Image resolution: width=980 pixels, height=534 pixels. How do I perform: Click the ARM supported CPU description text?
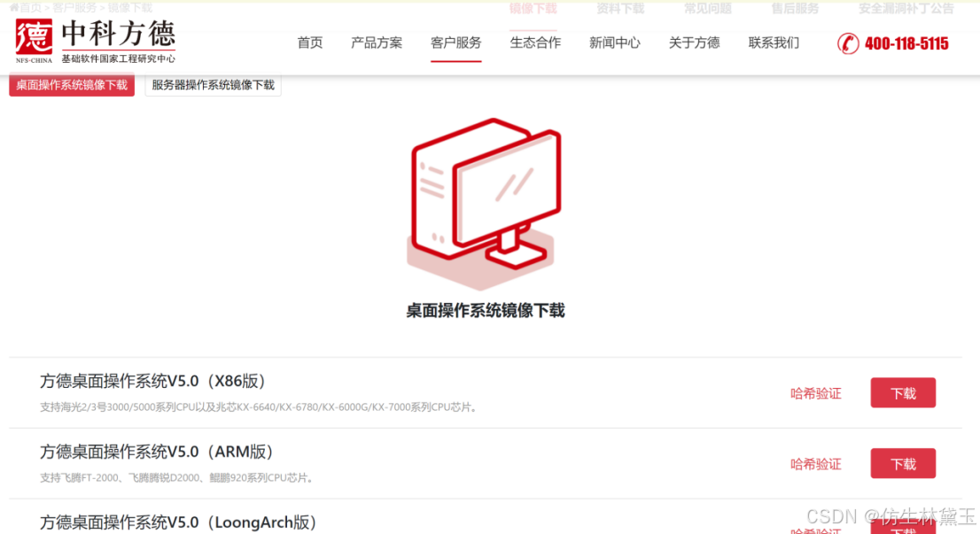pos(177,478)
